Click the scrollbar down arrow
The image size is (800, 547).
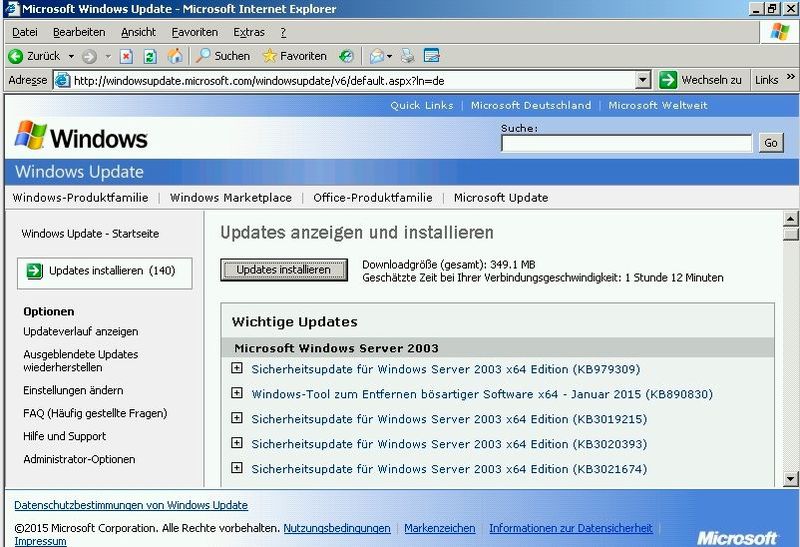(790, 479)
